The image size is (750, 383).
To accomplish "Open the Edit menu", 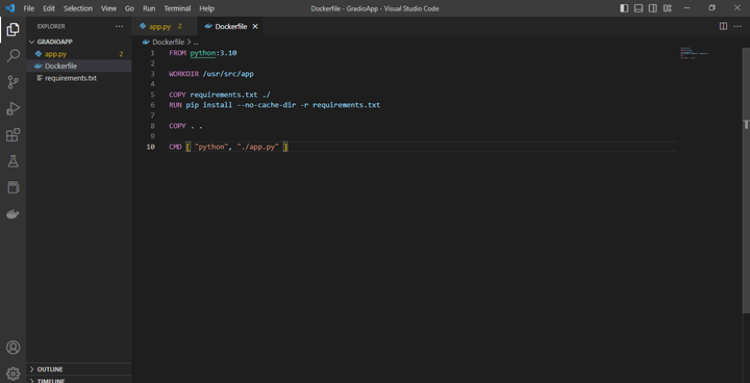I will (x=49, y=9).
